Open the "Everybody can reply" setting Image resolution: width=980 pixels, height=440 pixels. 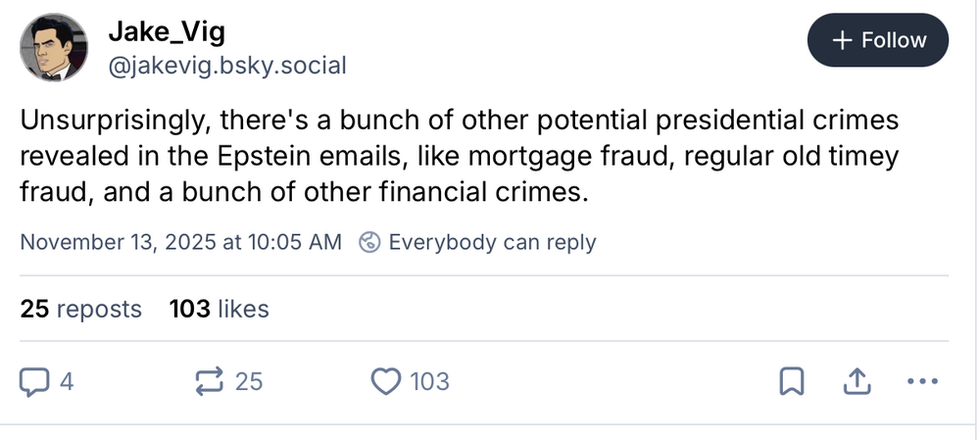coord(492,242)
